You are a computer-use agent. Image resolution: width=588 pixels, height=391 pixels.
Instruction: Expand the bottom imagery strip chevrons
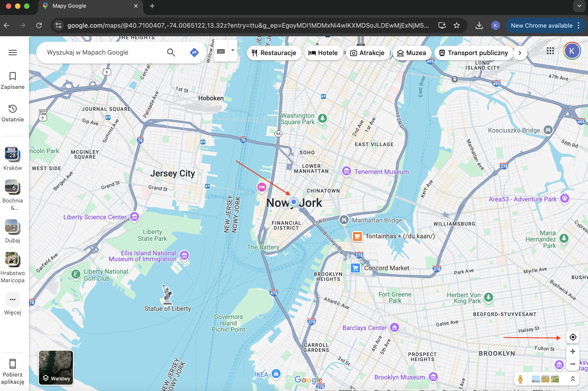573,379
